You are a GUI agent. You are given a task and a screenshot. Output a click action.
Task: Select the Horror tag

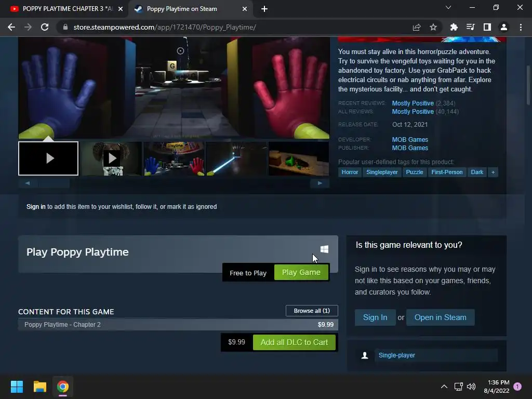[350, 172]
